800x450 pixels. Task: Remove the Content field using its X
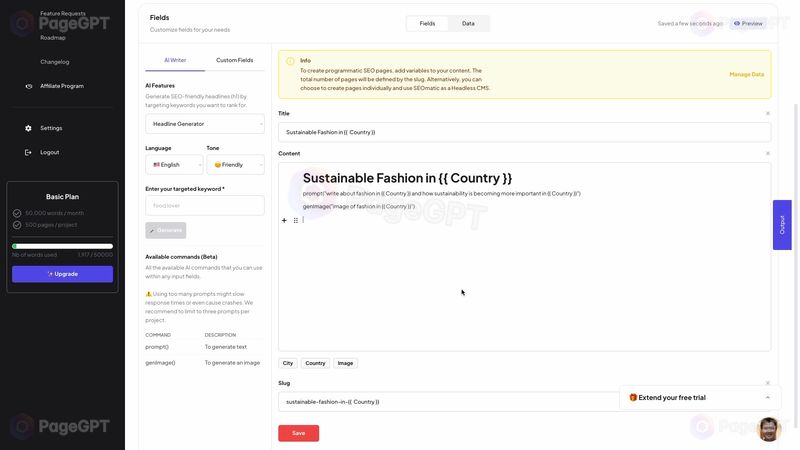click(x=768, y=153)
